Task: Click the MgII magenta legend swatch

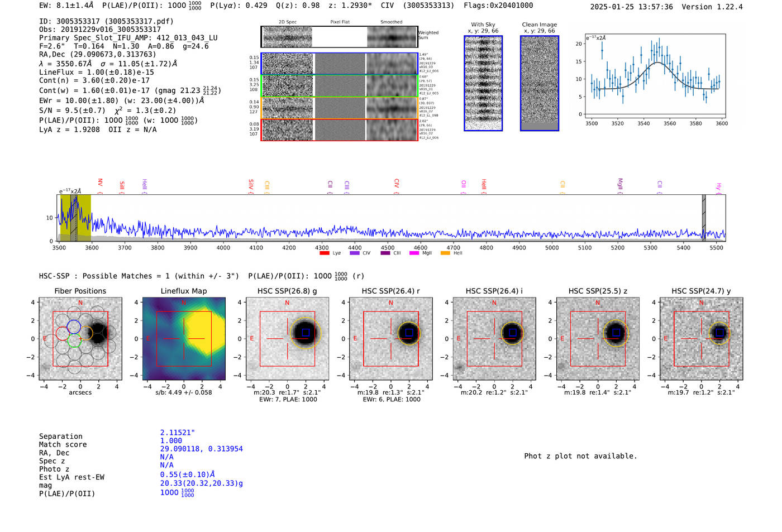Action: [414, 253]
